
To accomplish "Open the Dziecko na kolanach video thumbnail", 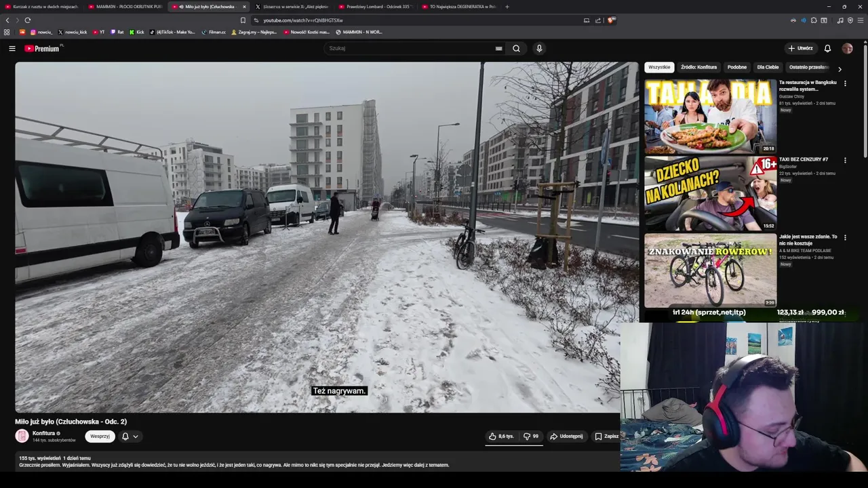I will pos(710,193).
